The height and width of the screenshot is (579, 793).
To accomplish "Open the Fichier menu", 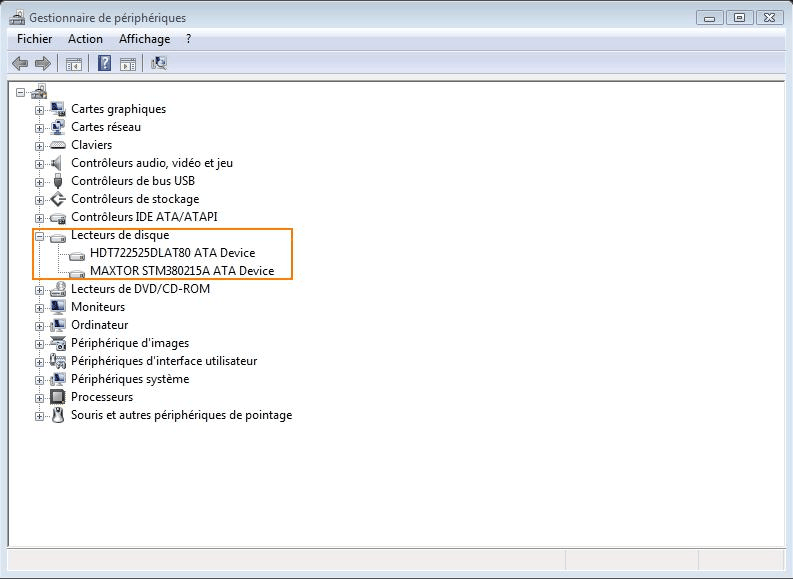I will click(34, 39).
